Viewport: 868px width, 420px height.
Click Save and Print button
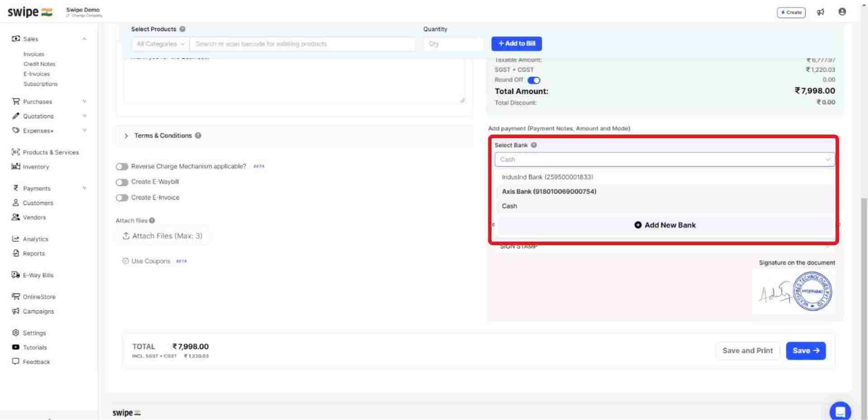coord(748,351)
